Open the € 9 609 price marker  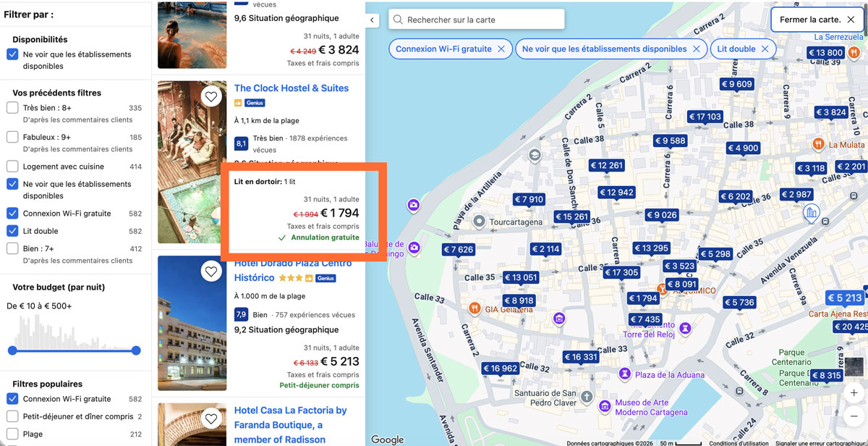tap(737, 84)
